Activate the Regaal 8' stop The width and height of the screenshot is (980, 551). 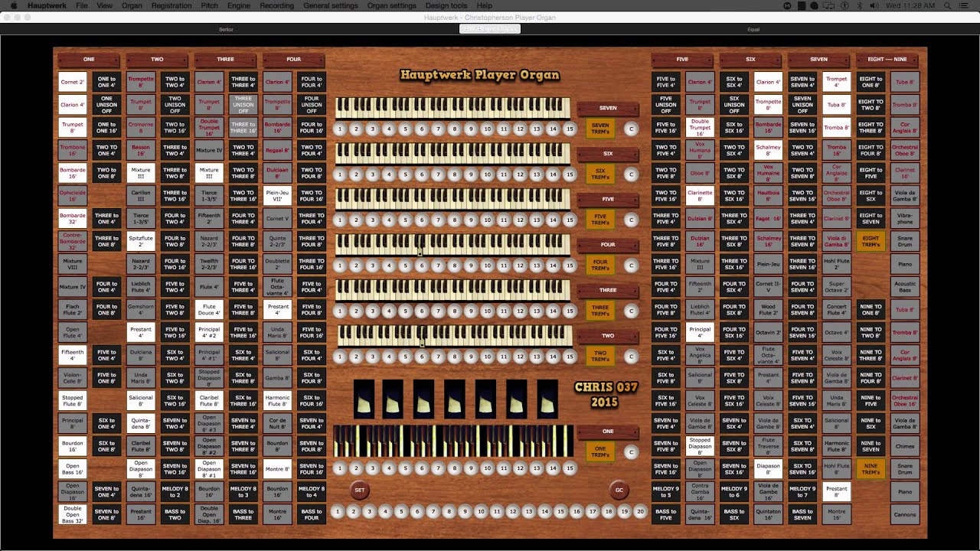278,151
